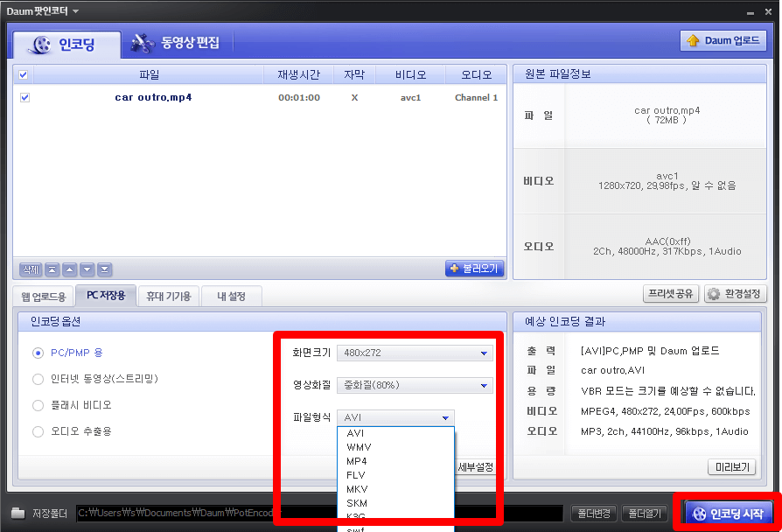
Task: Choose FLV in the file format list
Action: tap(395, 475)
